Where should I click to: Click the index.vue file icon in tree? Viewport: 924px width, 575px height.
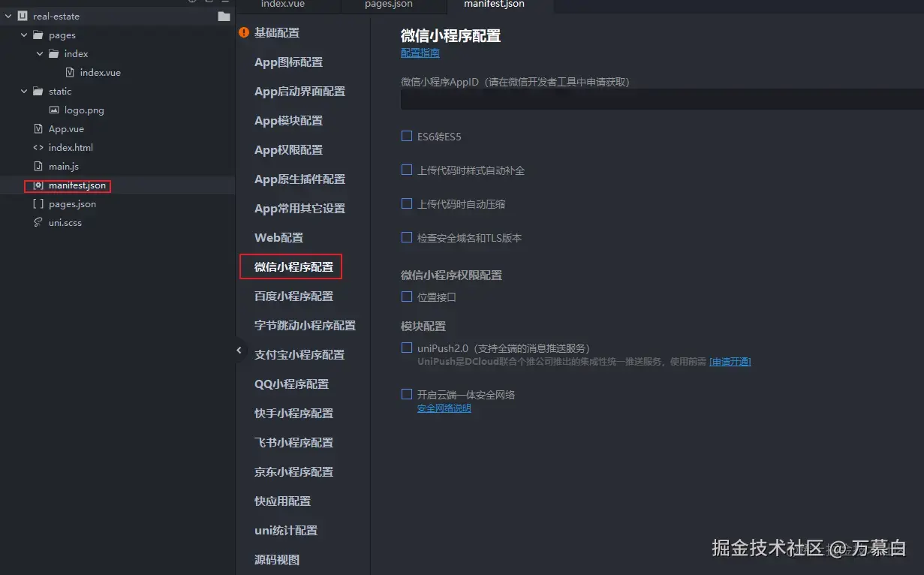(70, 72)
